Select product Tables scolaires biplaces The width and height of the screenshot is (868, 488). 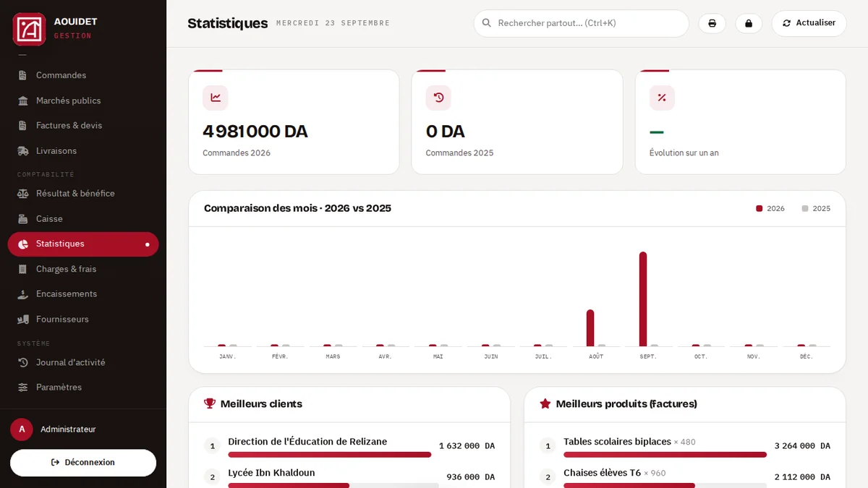617,442
